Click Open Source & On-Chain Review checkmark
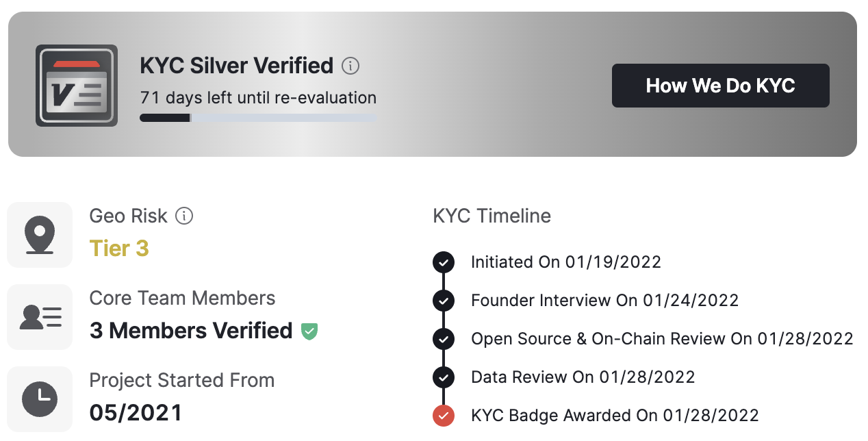Image resolution: width=868 pixels, height=441 pixels. [x=444, y=339]
